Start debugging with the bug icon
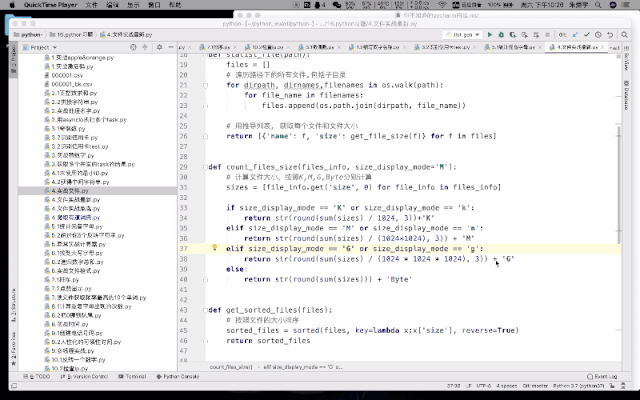Screen dimensions: 640x400 [501, 35]
